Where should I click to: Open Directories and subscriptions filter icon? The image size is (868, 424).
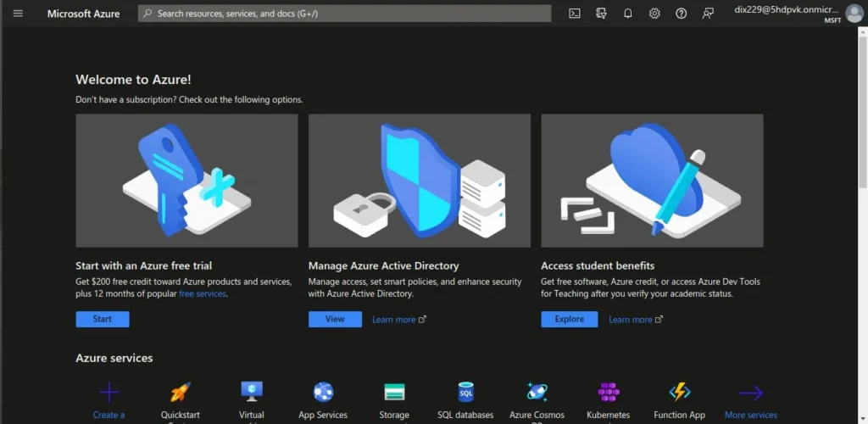pyautogui.click(x=601, y=14)
